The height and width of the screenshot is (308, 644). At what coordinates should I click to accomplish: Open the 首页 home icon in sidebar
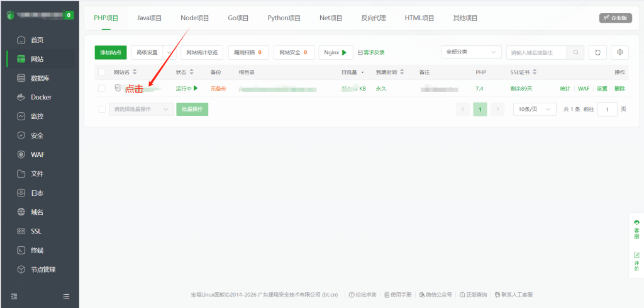[x=21, y=40]
